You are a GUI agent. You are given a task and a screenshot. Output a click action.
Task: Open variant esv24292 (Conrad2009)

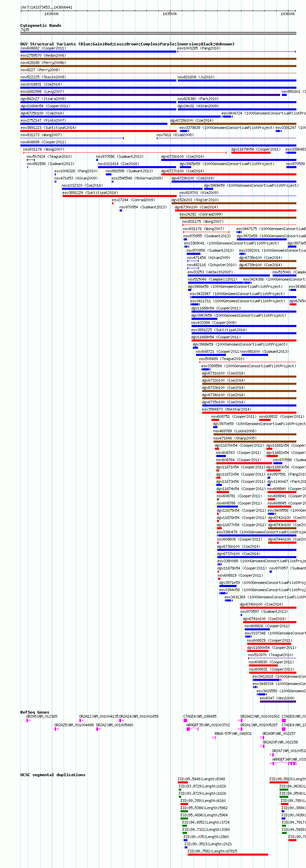tap(201, 214)
